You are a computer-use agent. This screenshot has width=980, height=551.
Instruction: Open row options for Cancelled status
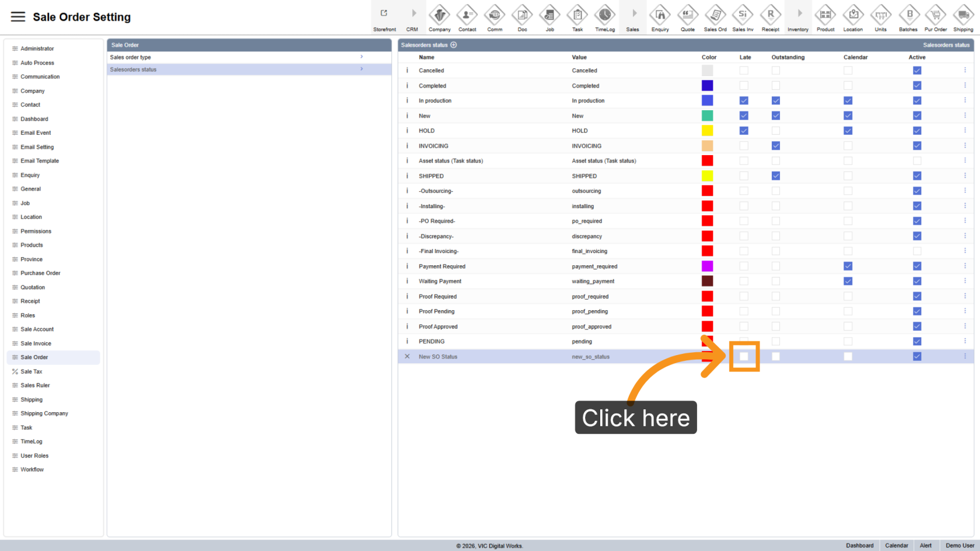pyautogui.click(x=965, y=70)
